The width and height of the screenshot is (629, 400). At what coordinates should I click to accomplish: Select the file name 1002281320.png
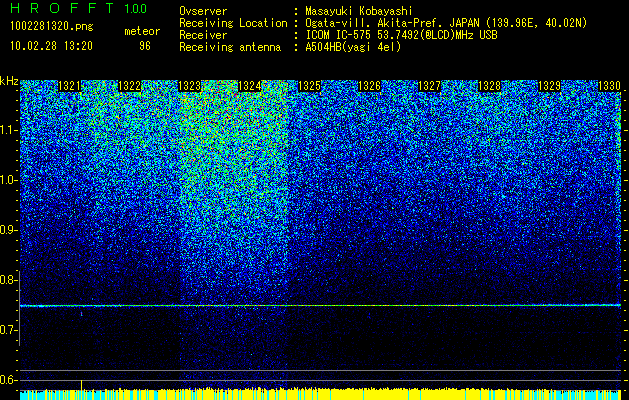click(x=52, y=27)
